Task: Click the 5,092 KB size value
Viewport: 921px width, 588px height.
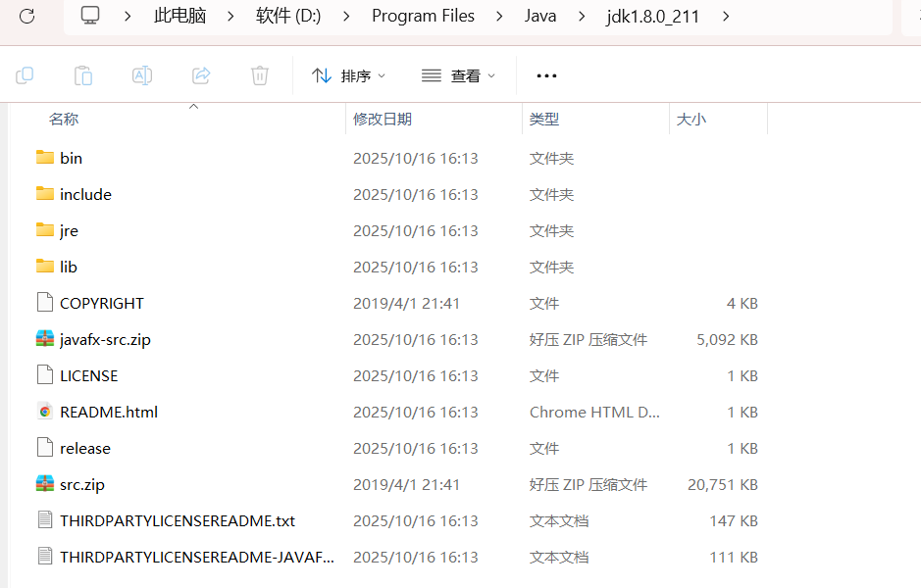Action: (727, 340)
